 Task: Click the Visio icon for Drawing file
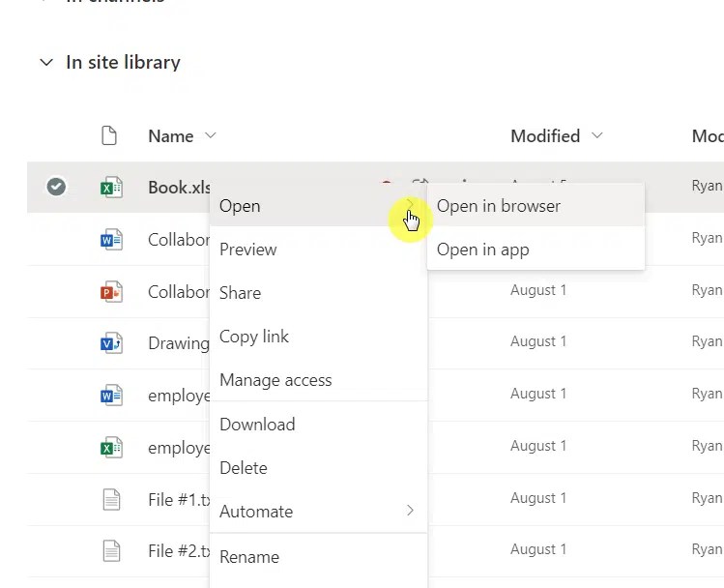pyautogui.click(x=111, y=343)
